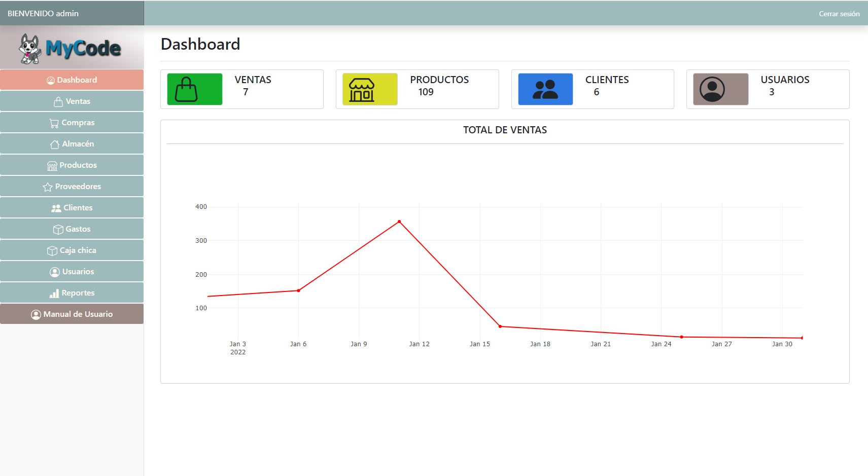Open the Ventas menu in sidebar
Viewport: 868px width, 476px height.
[72, 101]
